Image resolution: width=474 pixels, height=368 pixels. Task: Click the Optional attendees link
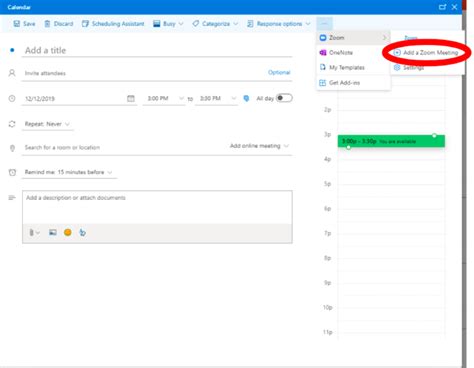[279, 72]
